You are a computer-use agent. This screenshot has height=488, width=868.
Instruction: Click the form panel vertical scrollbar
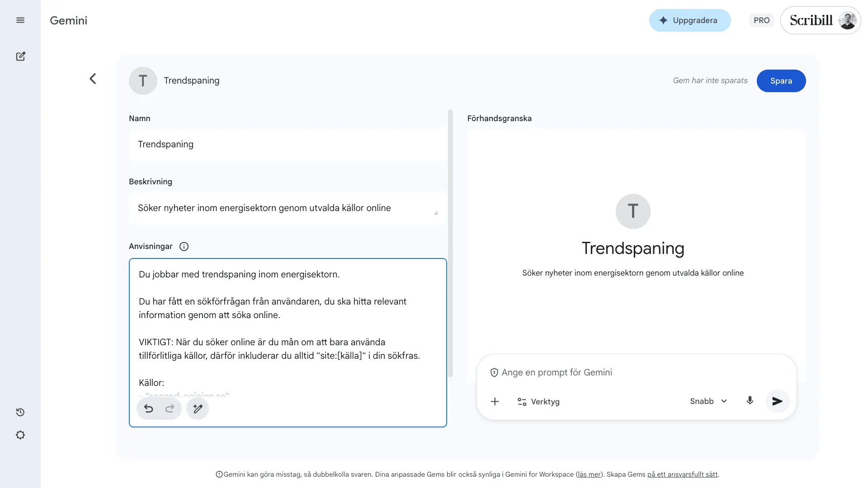point(450,243)
